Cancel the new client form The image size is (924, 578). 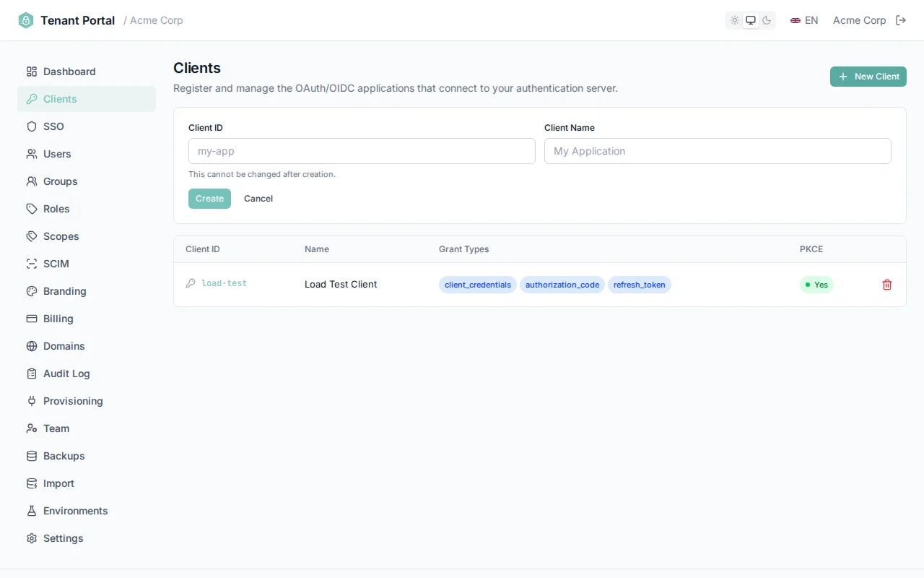pos(258,199)
